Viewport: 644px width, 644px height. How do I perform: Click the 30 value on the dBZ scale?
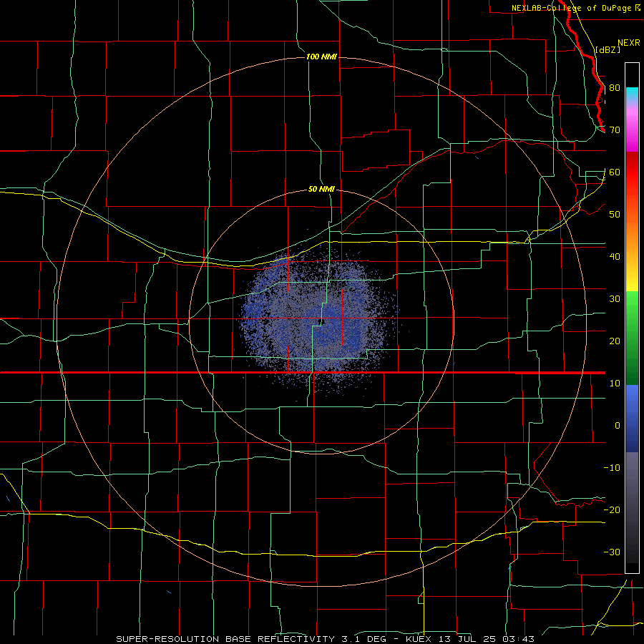tap(615, 299)
